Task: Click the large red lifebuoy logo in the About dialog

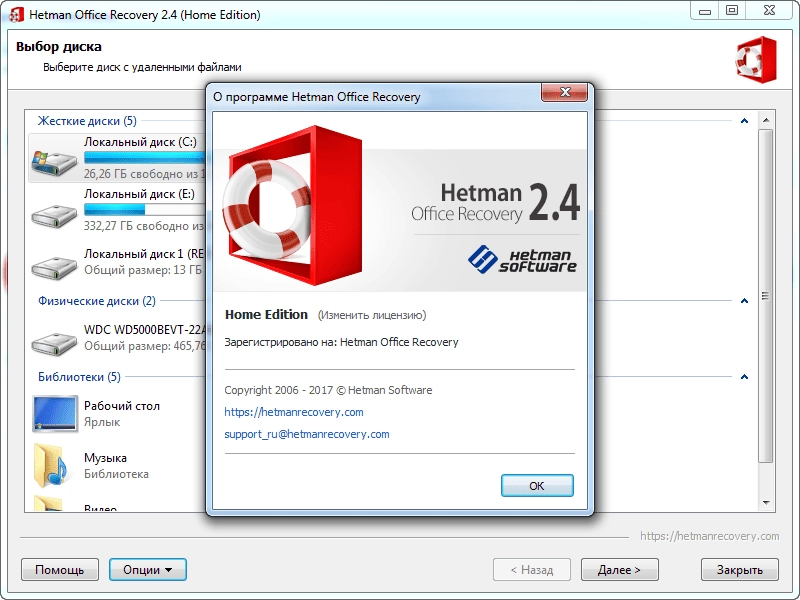Action: coord(292,206)
